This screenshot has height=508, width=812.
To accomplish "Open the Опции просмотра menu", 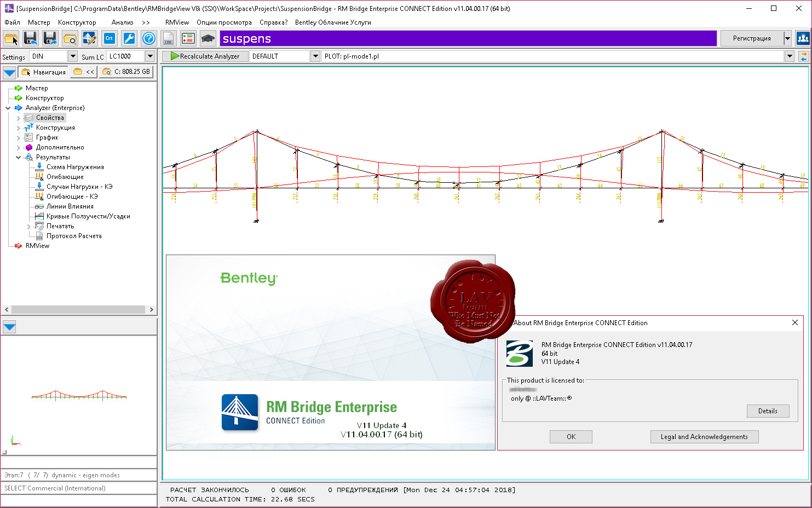I will coord(224,22).
